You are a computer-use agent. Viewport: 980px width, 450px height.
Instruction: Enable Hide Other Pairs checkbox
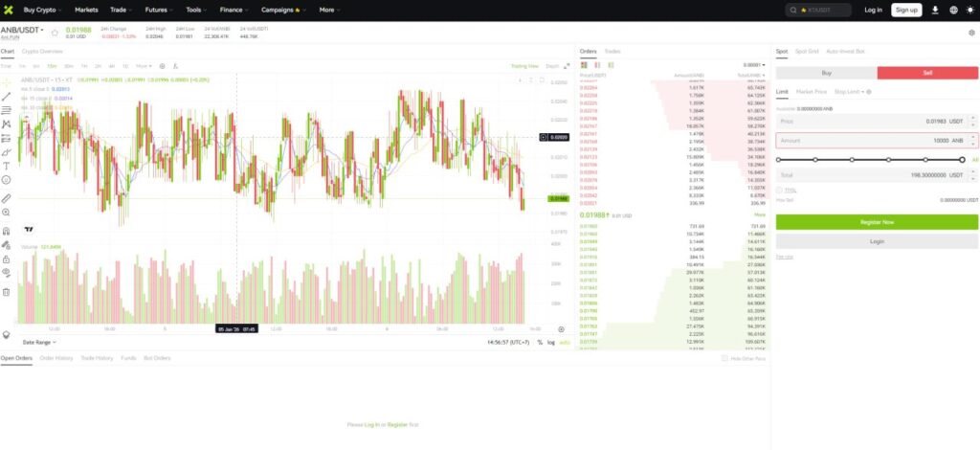725,358
